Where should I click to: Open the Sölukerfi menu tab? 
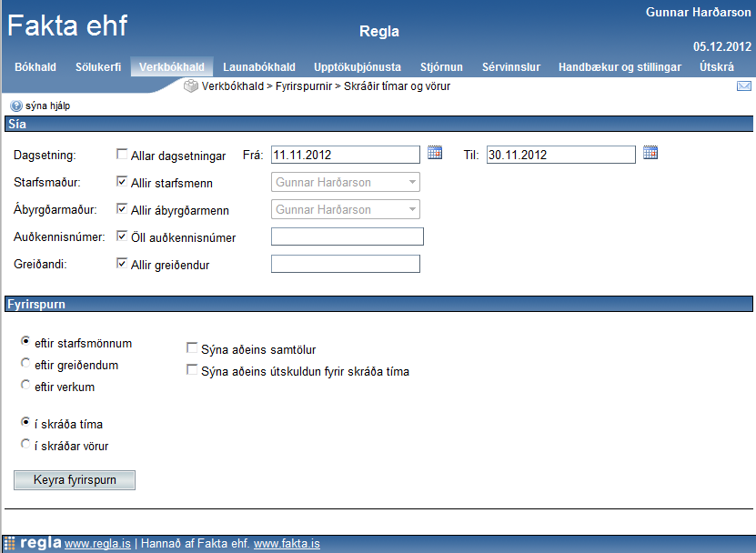coord(98,67)
